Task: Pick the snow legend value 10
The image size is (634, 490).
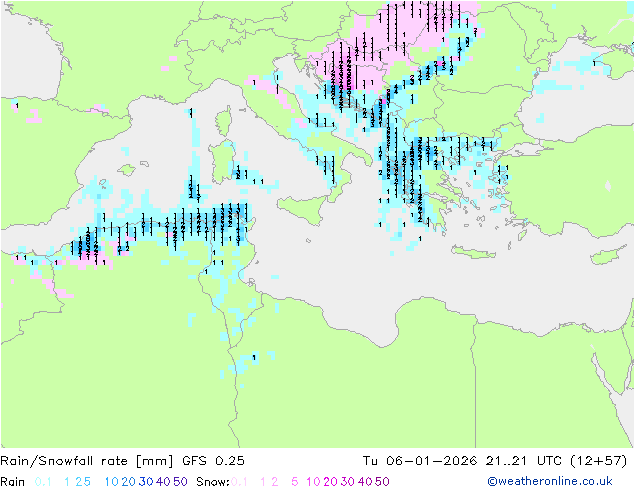Action: pos(313,482)
